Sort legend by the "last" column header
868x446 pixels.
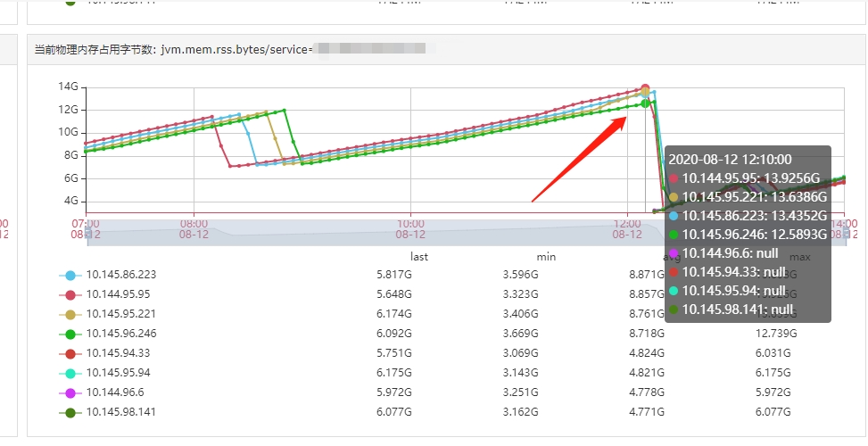point(419,257)
